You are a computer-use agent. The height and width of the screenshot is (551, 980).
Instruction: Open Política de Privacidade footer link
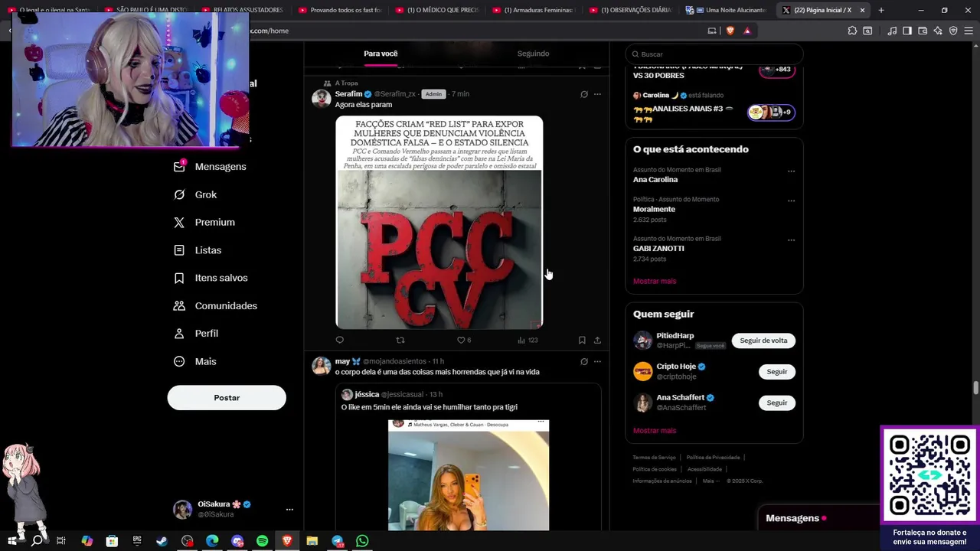tap(713, 458)
